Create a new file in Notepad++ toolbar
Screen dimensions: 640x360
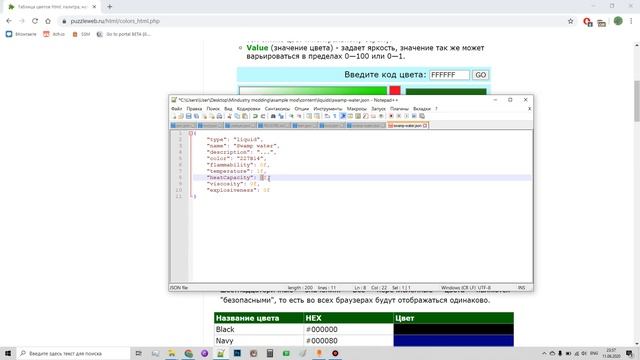click(x=174, y=116)
